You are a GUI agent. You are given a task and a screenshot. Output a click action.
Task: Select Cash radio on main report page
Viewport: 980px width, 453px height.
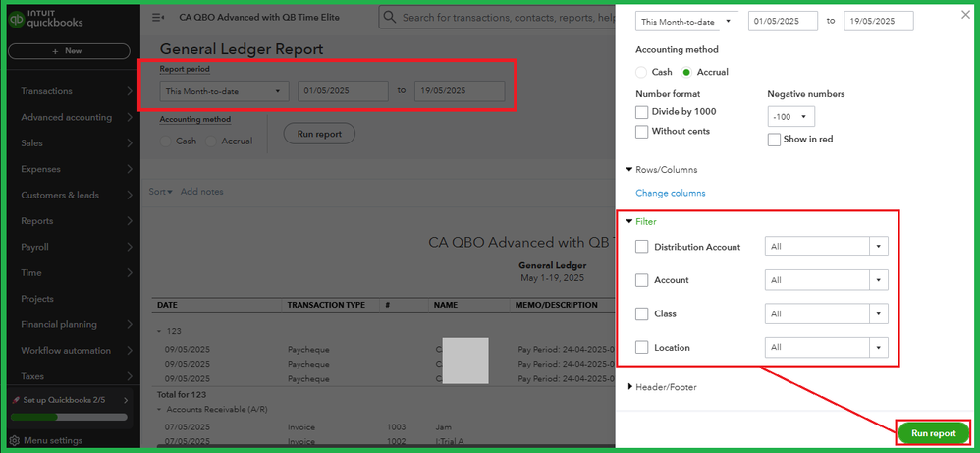coord(166,142)
